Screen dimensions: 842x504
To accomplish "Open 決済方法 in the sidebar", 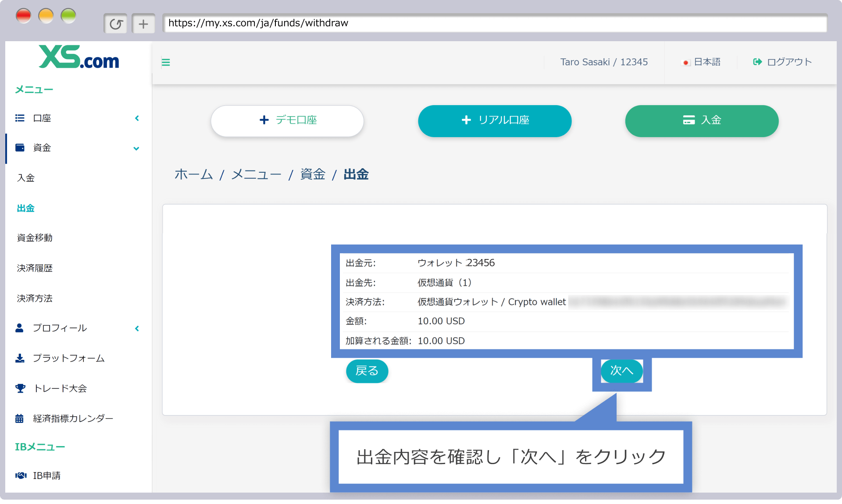I will click(x=35, y=298).
